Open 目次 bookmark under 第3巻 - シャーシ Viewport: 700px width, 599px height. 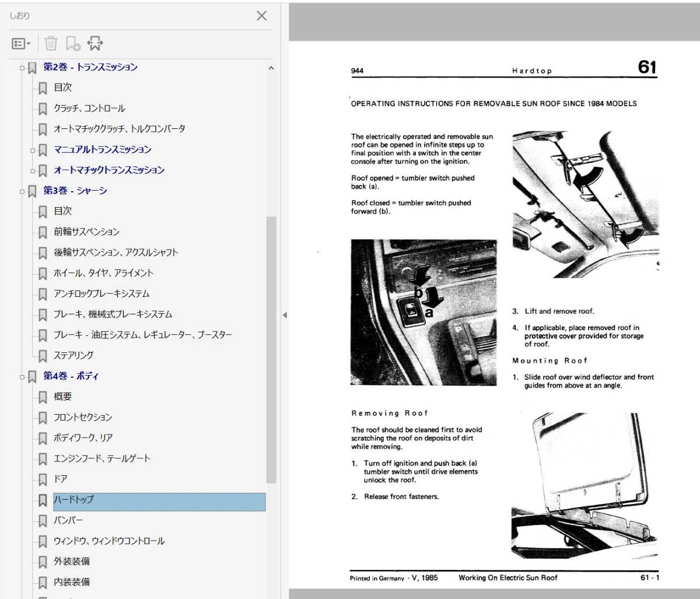tap(63, 211)
